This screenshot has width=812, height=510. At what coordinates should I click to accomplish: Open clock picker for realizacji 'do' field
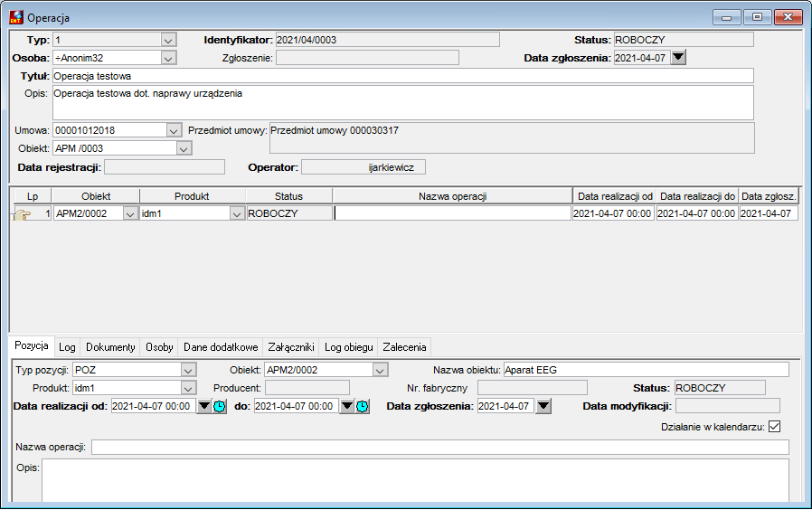click(x=363, y=406)
